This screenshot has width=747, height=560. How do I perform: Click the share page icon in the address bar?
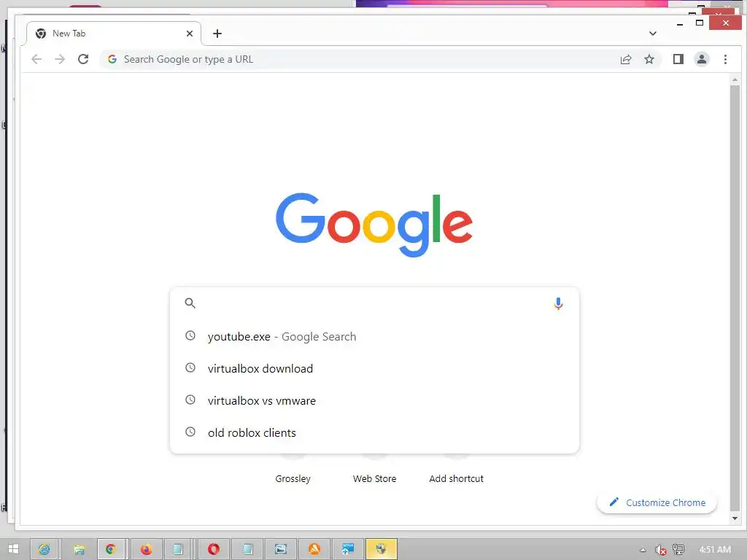pyautogui.click(x=625, y=60)
